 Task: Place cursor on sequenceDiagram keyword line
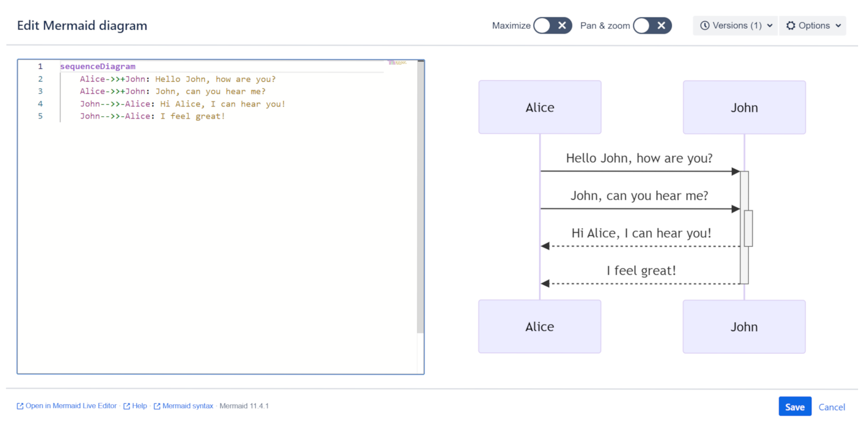(98, 67)
